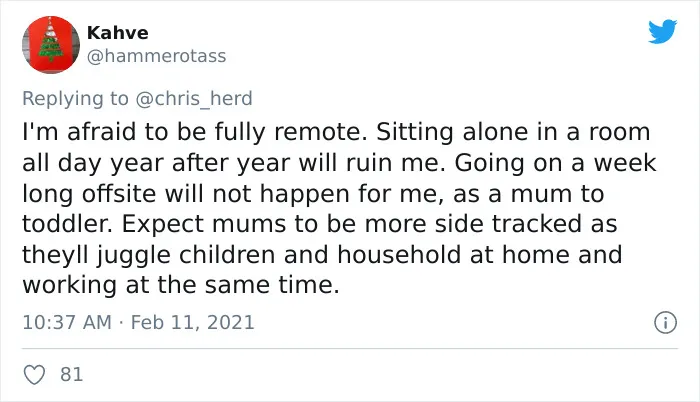Click the 81 likes count
This screenshot has width=700, height=402.
tap(71, 374)
